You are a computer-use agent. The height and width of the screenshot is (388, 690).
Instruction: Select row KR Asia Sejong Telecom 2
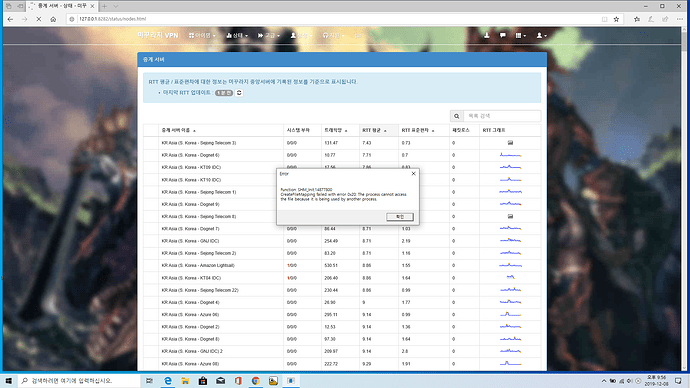tap(342, 253)
